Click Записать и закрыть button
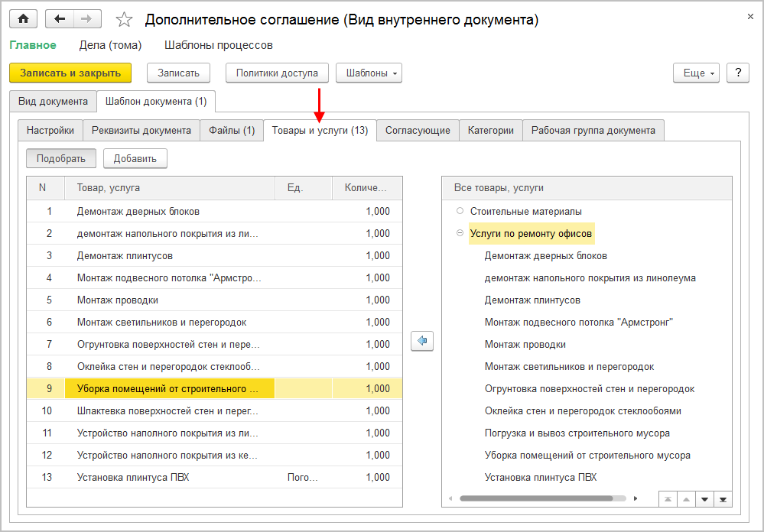This screenshot has width=764, height=532. click(70, 73)
